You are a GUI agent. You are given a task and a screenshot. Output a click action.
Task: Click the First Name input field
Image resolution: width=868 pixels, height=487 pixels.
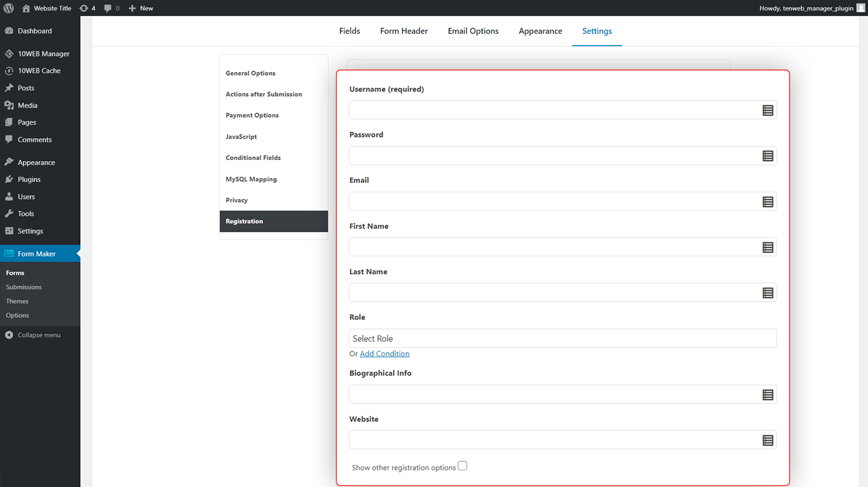coord(563,247)
